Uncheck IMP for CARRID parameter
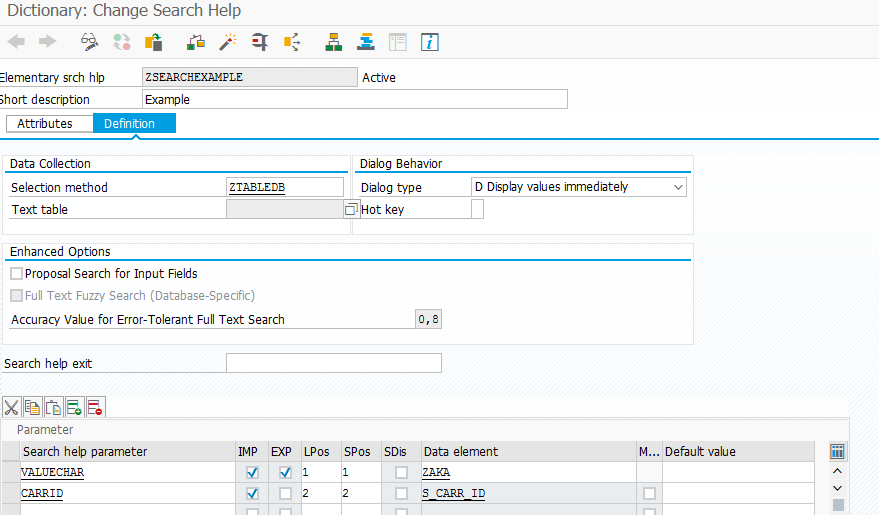This screenshot has width=879, height=515. [x=252, y=494]
